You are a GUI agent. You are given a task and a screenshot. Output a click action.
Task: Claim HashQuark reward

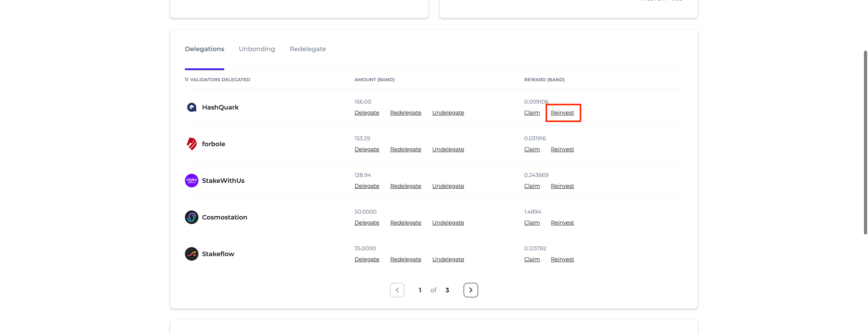pos(532,113)
